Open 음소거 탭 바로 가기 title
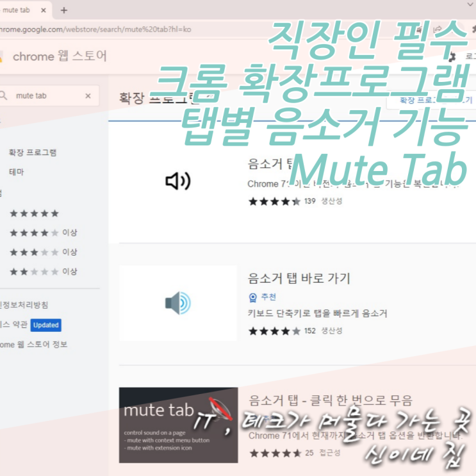This screenshot has height=476, width=476. pos(299,279)
